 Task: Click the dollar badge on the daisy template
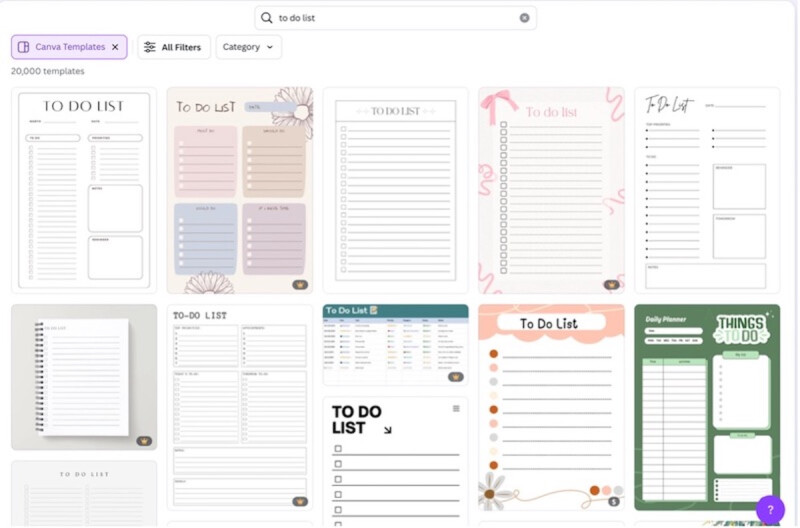click(x=614, y=501)
